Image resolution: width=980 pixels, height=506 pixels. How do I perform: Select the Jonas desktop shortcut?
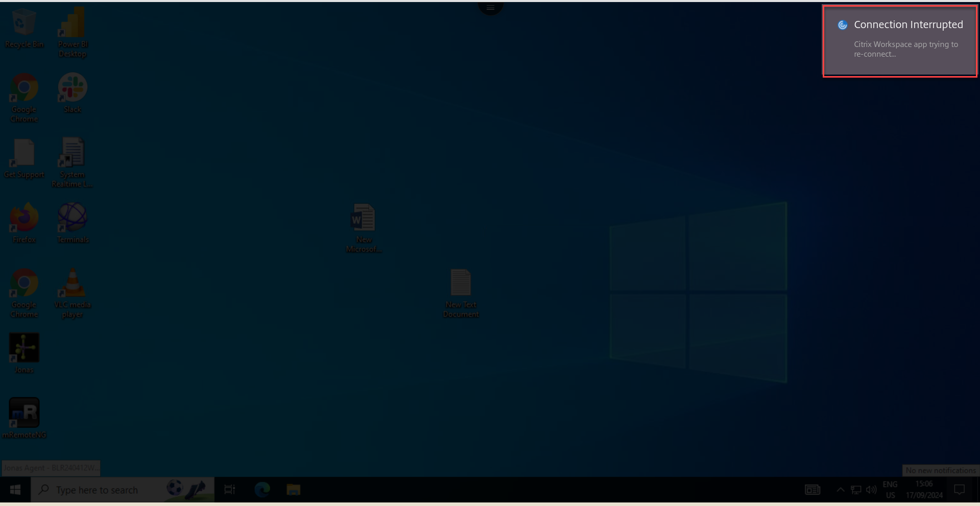(24, 353)
